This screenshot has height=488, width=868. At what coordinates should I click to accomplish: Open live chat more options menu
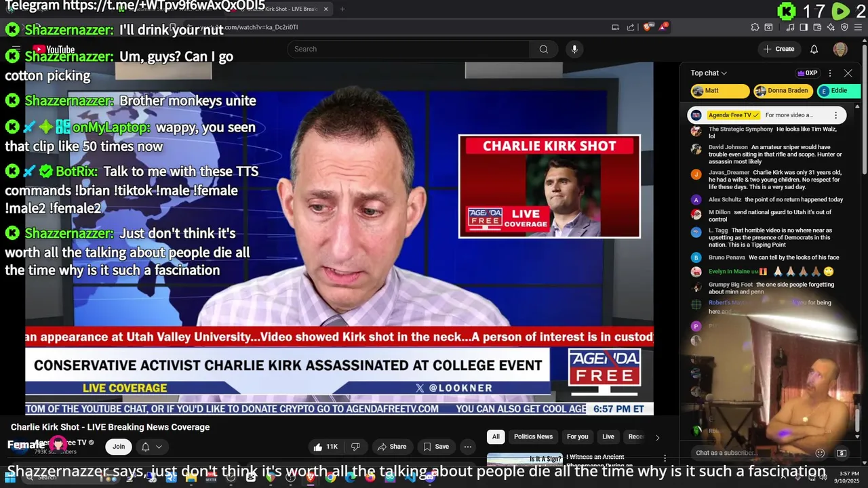point(830,73)
